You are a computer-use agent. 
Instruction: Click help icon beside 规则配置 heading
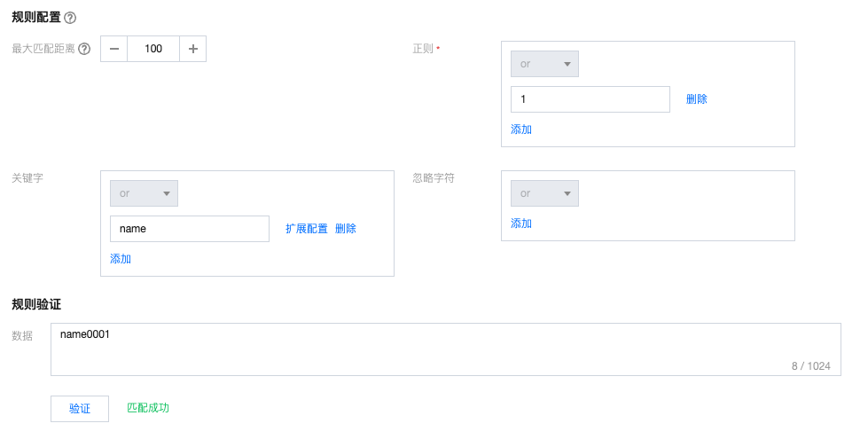(x=70, y=18)
